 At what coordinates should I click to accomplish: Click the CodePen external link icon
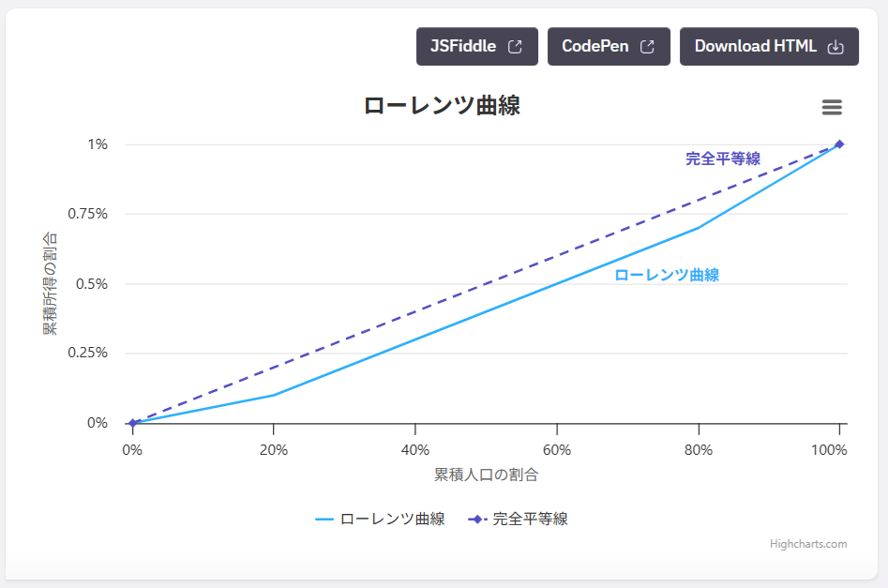[x=647, y=47]
